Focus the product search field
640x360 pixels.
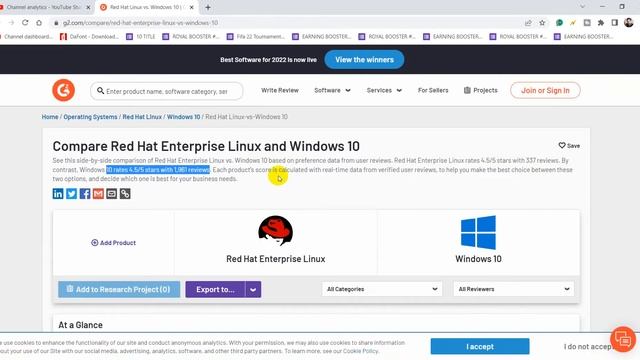167,91
